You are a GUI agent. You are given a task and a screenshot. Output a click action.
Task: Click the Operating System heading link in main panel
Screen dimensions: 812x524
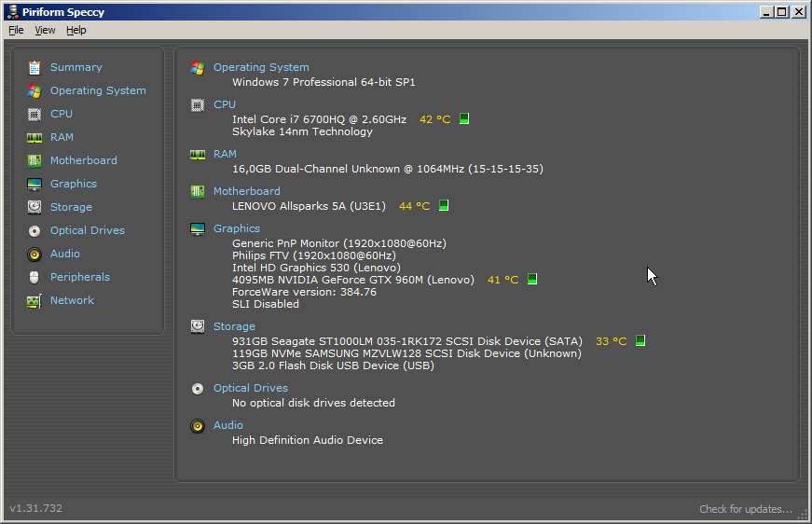tap(261, 67)
